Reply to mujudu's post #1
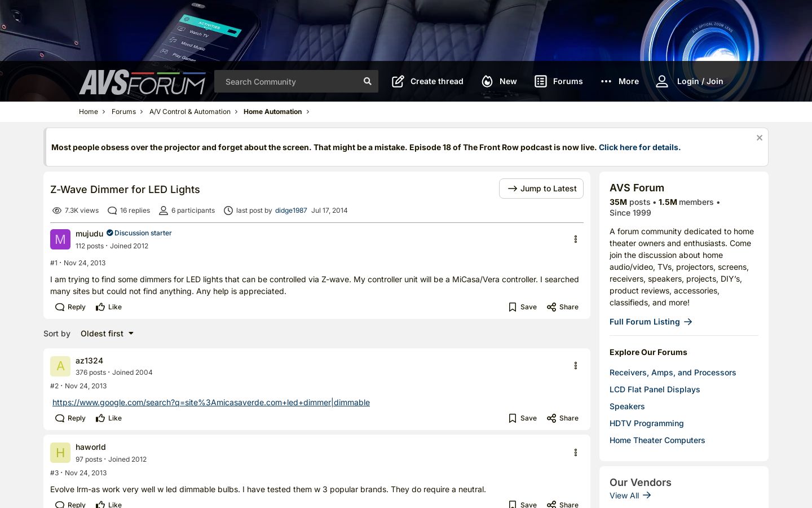Viewport: 812px width, 508px height. [70, 307]
